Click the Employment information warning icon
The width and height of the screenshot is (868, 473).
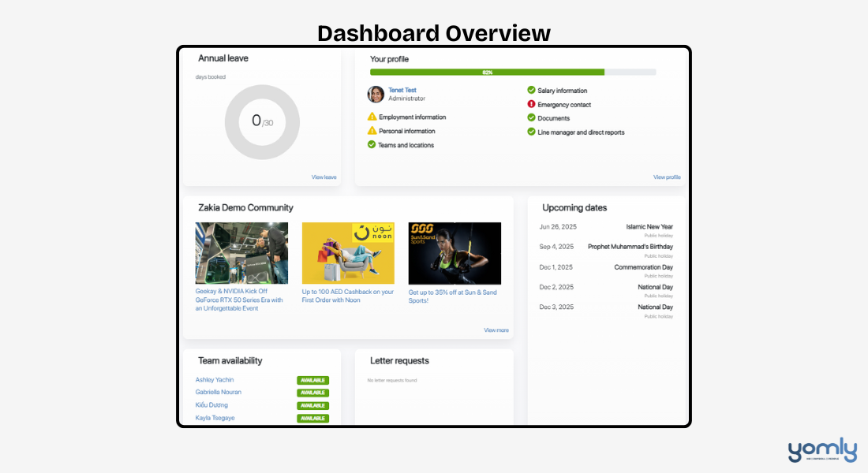click(x=372, y=117)
